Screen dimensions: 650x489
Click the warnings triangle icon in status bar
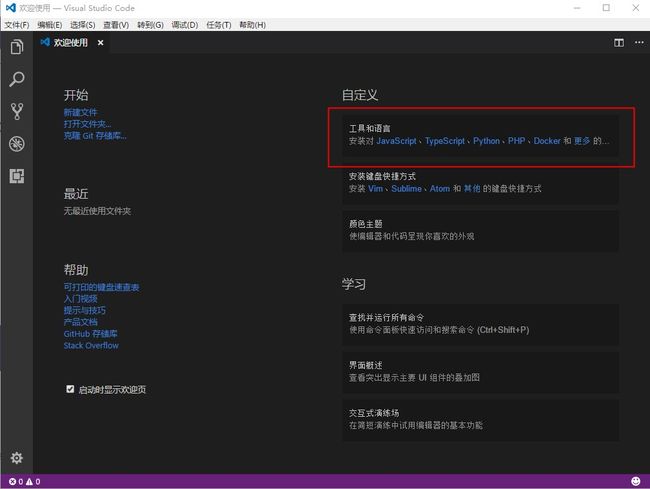[29, 482]
